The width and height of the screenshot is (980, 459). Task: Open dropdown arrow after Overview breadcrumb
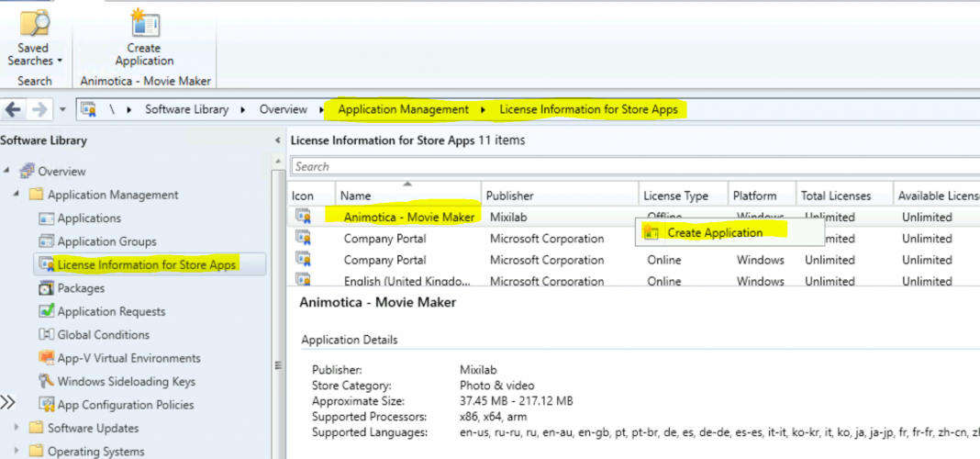322,110
